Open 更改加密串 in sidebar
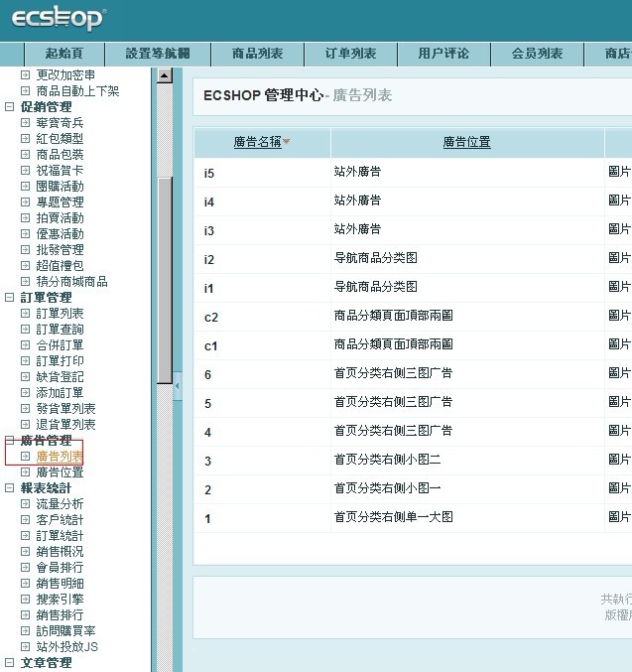The height and width of the screenshot is (672, 632). click(x=65, y=75)
